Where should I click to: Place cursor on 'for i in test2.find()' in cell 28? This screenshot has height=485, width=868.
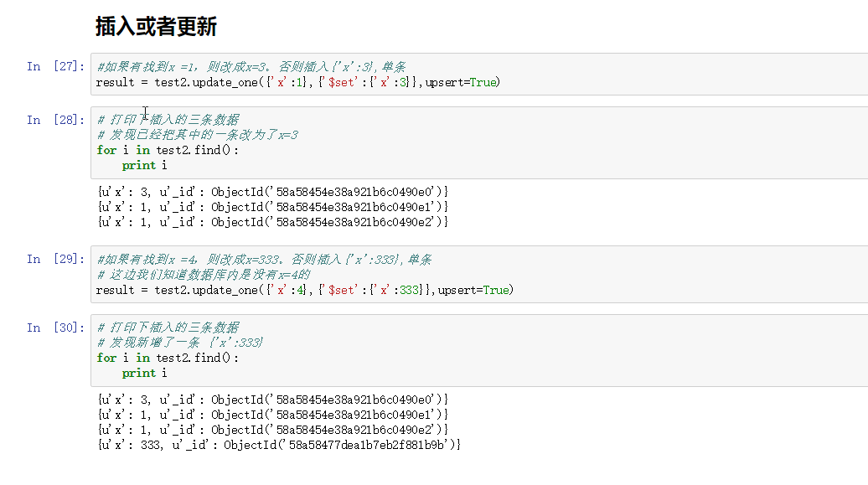click(168, 150)
